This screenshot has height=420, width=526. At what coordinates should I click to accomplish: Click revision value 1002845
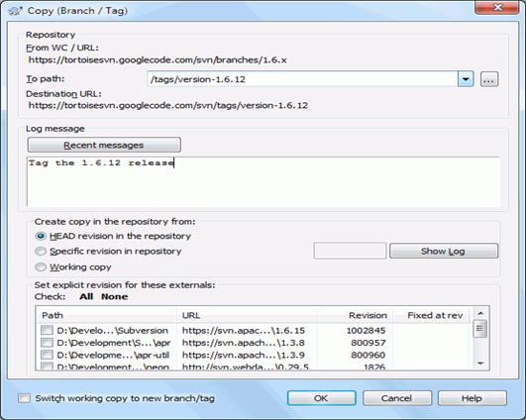click(366, 331)
